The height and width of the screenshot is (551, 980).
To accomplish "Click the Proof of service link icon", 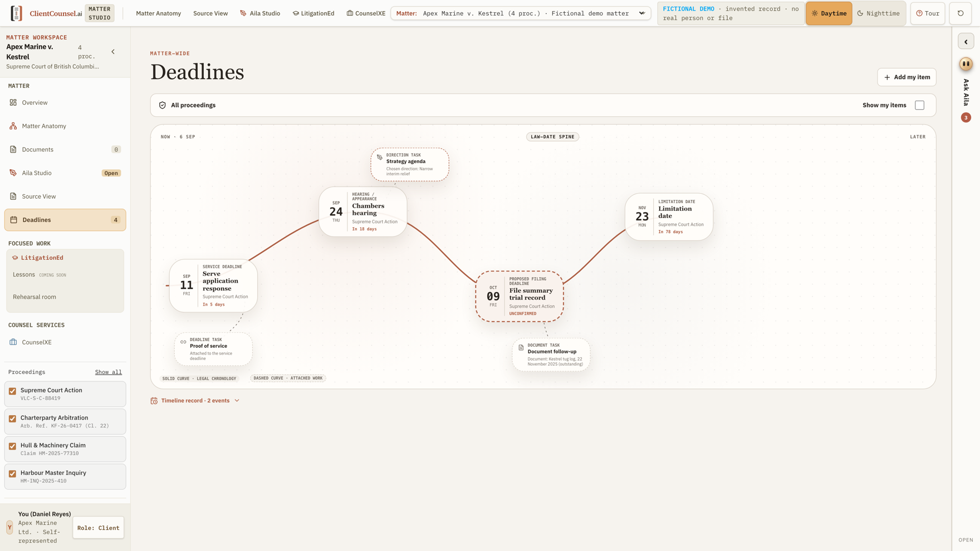I will (183, 342).
